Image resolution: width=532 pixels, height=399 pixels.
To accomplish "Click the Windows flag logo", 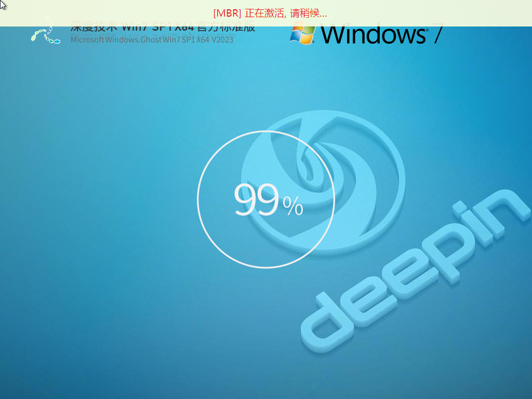I will pyautogui.click(x=303, y=34).
